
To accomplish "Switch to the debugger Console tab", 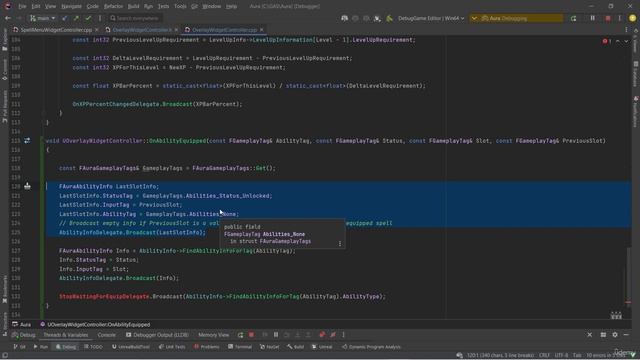I will pos(107,335).
